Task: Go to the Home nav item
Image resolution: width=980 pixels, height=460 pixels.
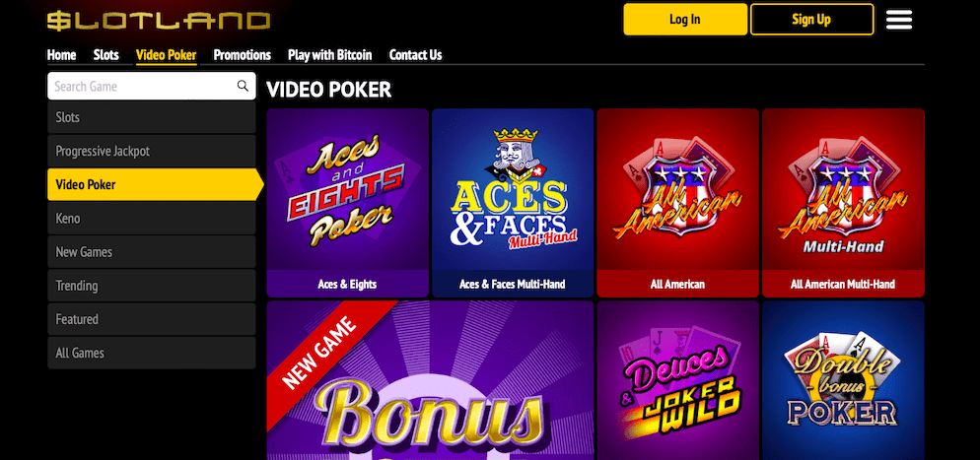Action: click(61, 55)
